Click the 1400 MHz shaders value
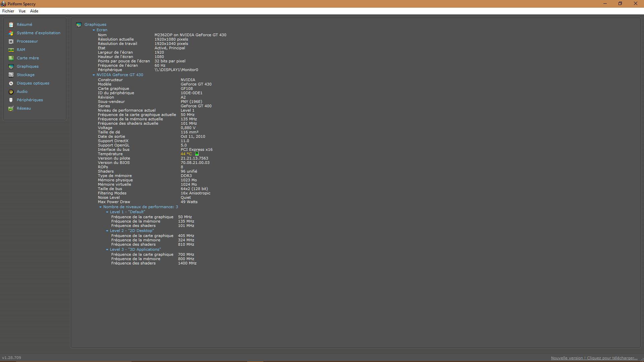This screenshot has width=644, height=362. (x=187, y=263)
